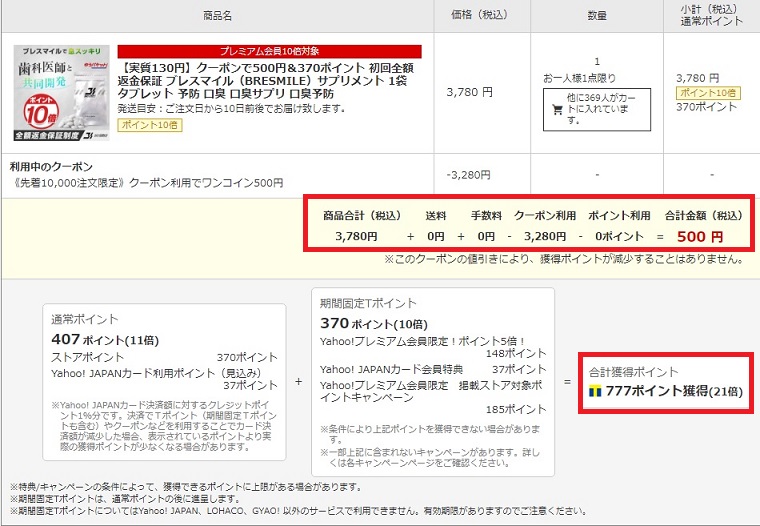Select the 数量 column header
This screenshot has width=760, height=526.
pyautogui.click(x=597, y=16)
